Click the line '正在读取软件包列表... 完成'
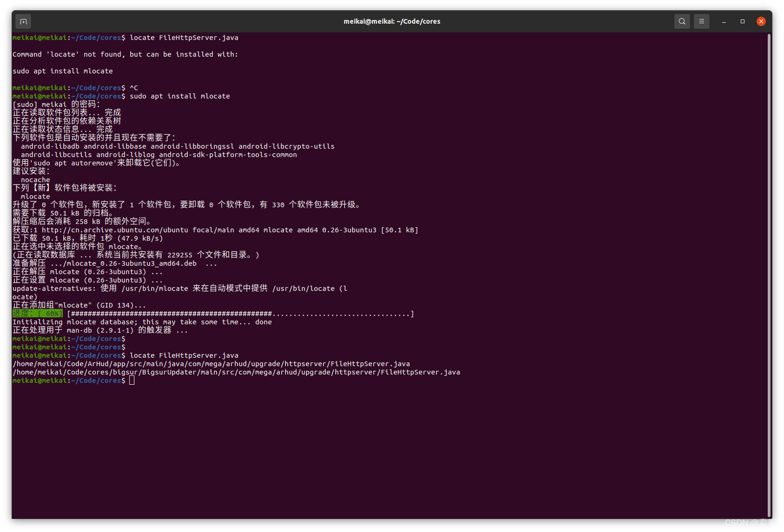This screenshot has width=784, height=532. (x=66, y=113)
